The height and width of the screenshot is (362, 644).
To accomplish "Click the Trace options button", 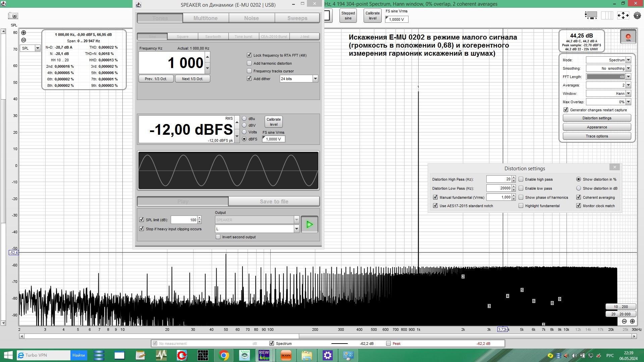I will coord(596,136).
